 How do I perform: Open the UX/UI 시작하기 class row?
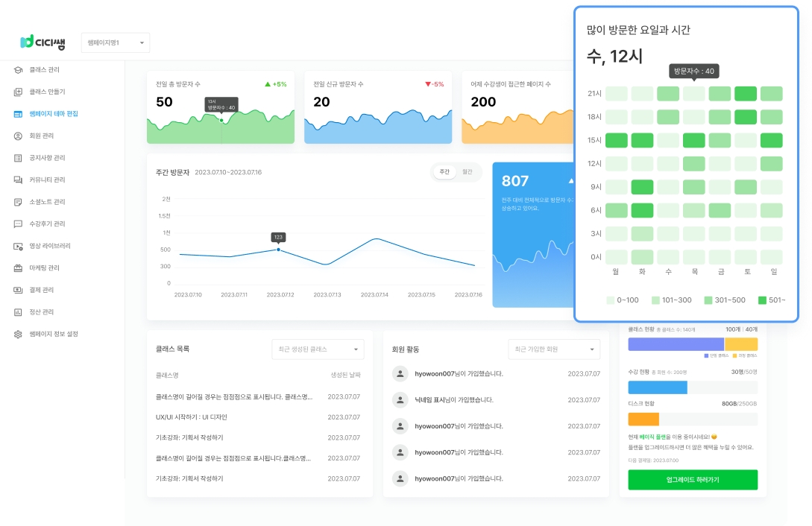tap(192, 417)
